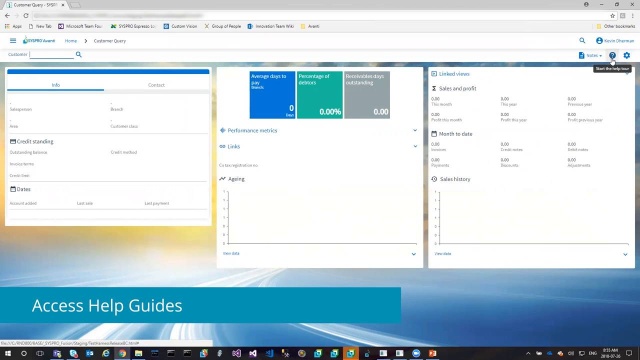This screenshot has width=640, height=360.
Task: Open PowerPoint from the taskbar
Action: tap(432, 353)
